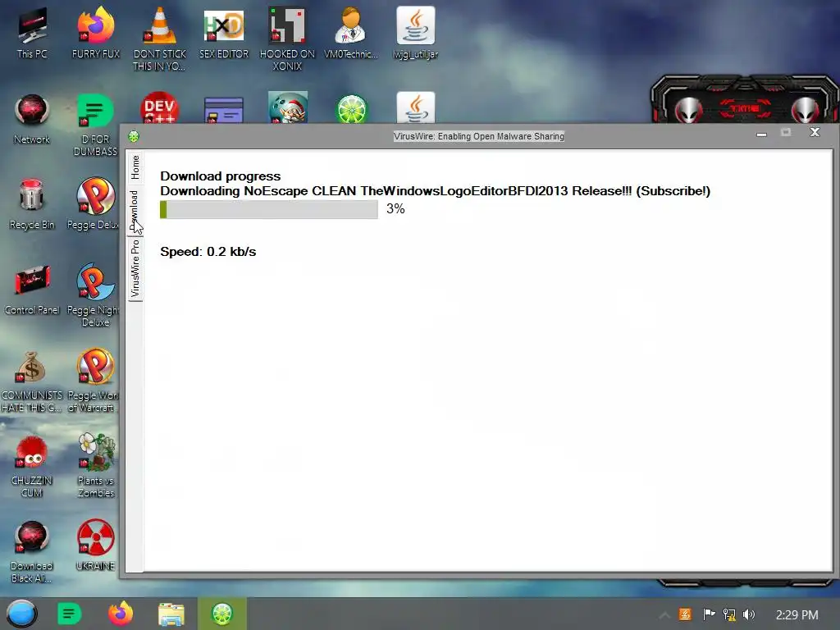The height and width of the screenshot is (630, 840).
Task: Open the DONT STICK THIS IN YO VLC icon
Action: [x=159, y=39]
